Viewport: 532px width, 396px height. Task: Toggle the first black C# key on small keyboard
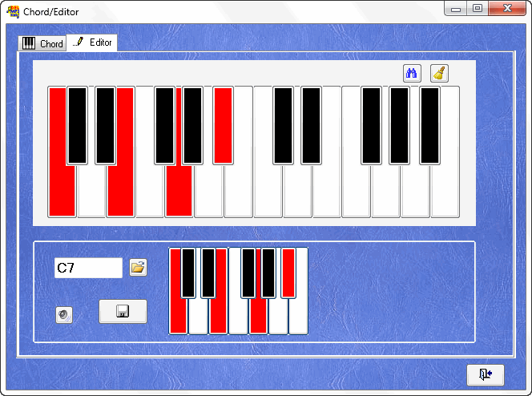(x=188, y=273)
